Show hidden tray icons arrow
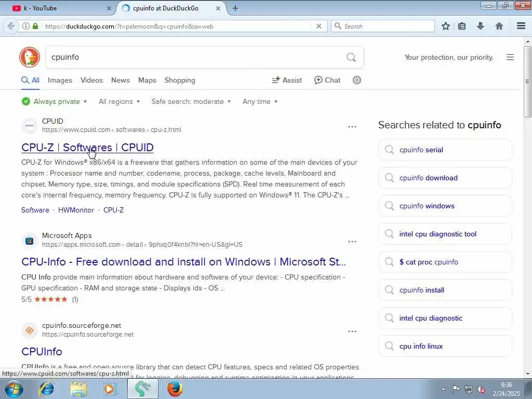This screenshot has width=532, height=399. [x=443, y=390]
